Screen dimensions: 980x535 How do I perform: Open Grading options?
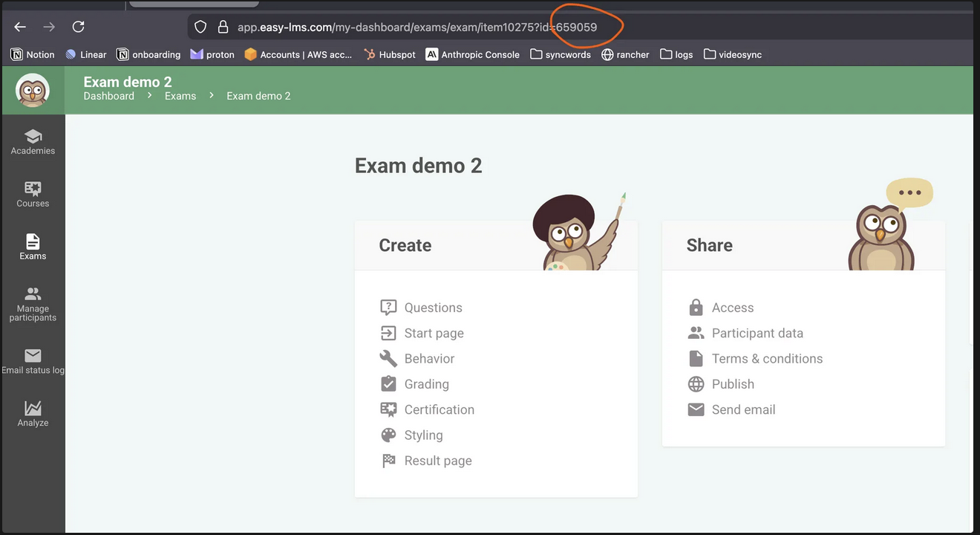click(x=426, y=384)
